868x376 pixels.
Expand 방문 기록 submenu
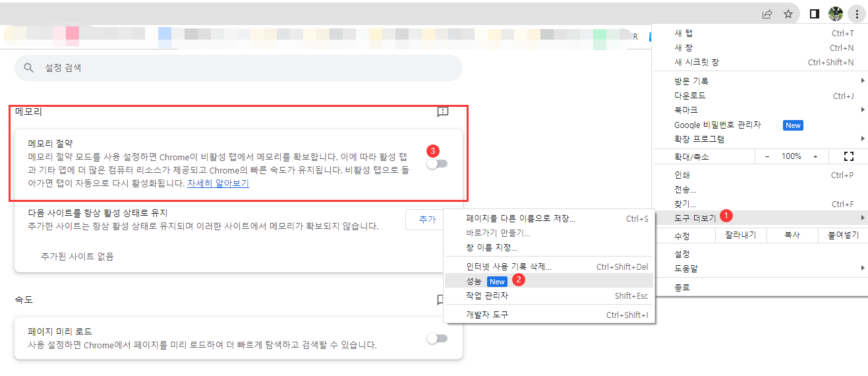760,81
